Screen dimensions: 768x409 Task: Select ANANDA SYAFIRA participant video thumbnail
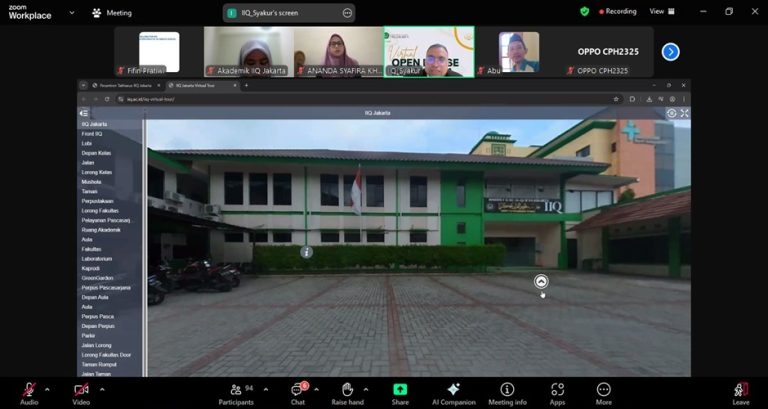click(x=339, y=51)
